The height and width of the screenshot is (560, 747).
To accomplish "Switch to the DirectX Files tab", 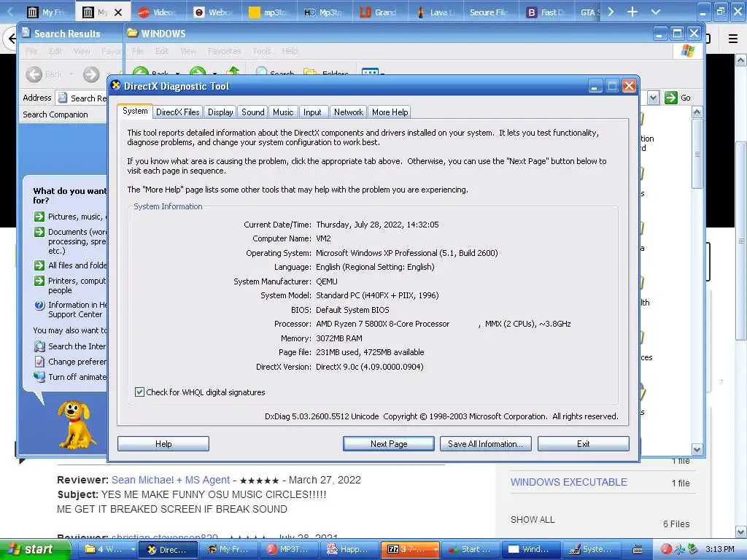I will (178, 112).
